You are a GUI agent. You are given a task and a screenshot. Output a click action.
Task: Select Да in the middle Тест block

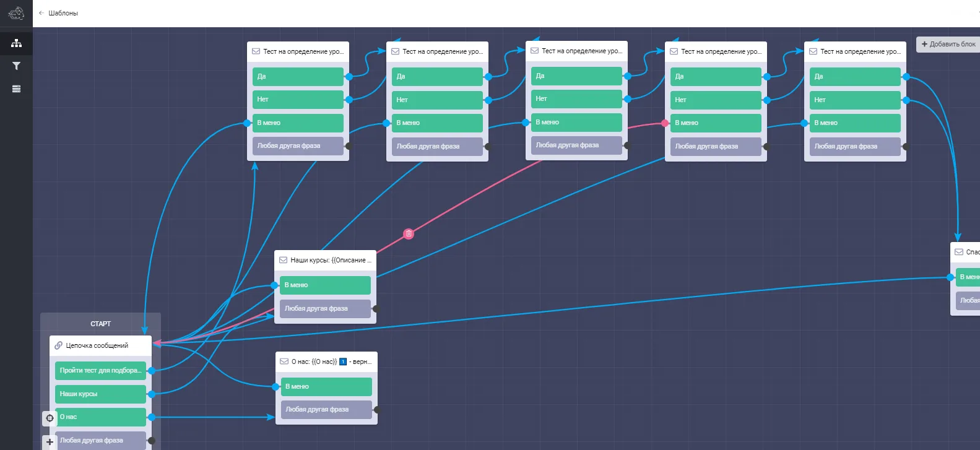[x=576, y=76]
